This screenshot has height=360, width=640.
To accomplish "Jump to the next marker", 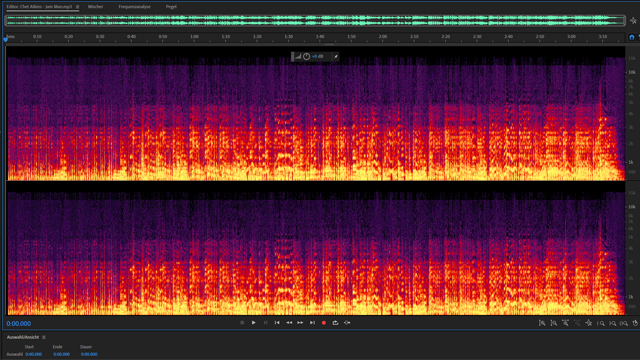I will (x=312, y=323).
